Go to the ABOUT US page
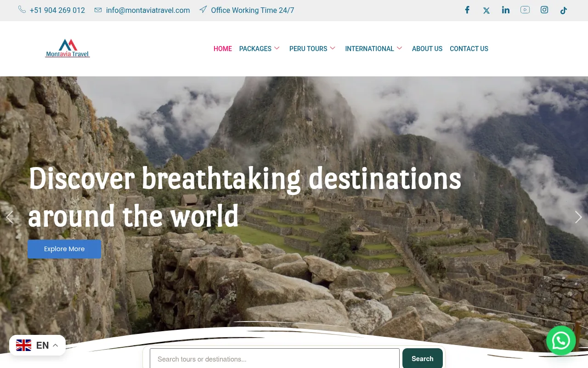Image resolution: width=588 pixels, height=368 pixels. click(427, 49)
